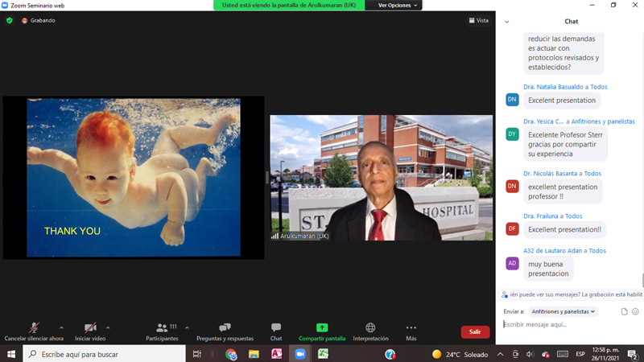Click the Meet Now camera icon in the system tray
This screenshot has height=362, width=644.
click(x=515, y=354)
